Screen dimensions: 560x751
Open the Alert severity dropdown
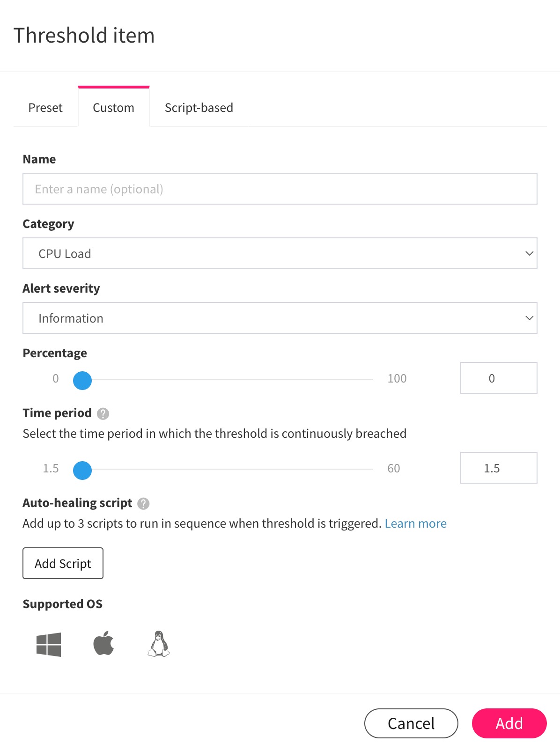tap(280, 318)
